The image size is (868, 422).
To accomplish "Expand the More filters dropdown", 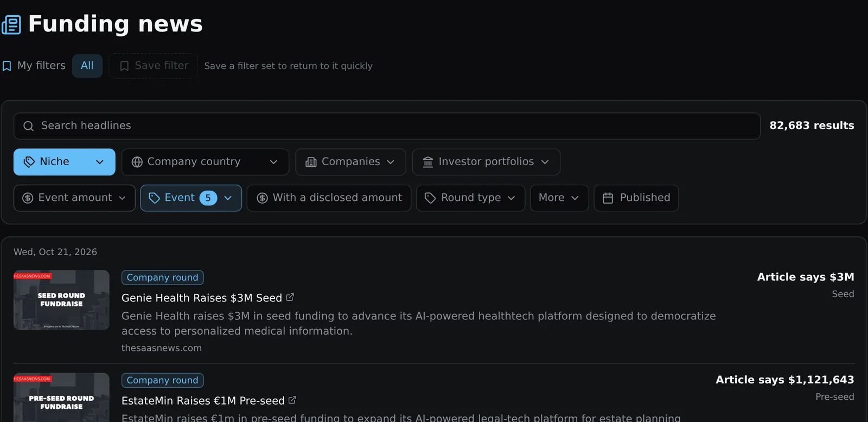I will 559,198.
